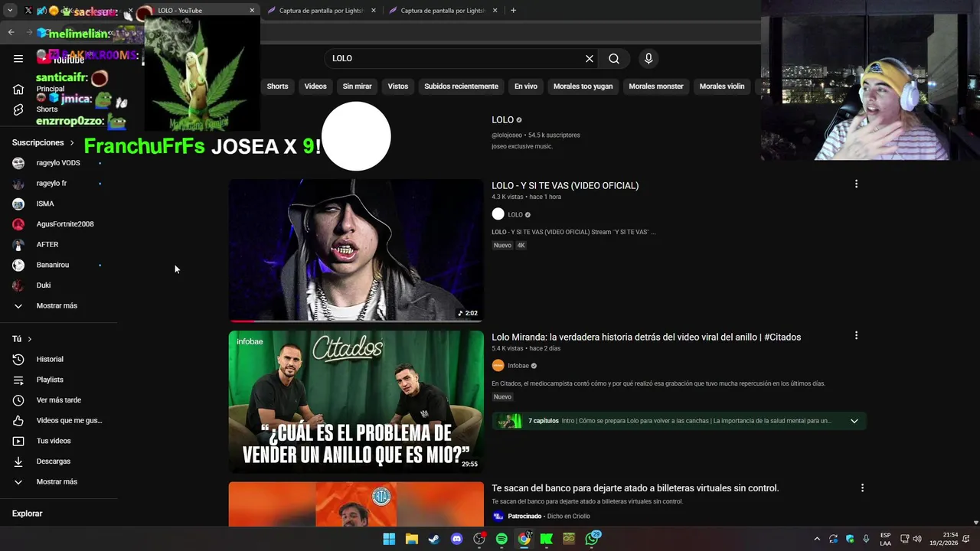Screen dimensions: 980x551
Task: Select the Shorts filter chip
Action: pos(277,86)
